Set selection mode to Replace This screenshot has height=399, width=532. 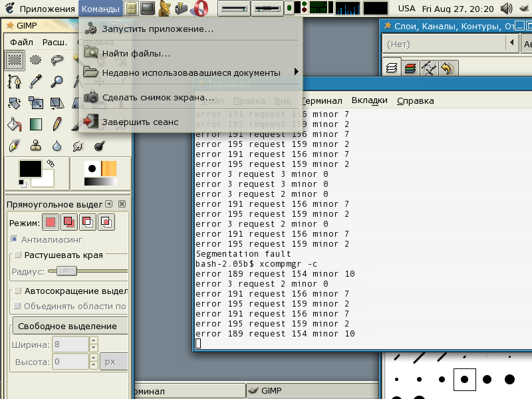pos(51,223)
